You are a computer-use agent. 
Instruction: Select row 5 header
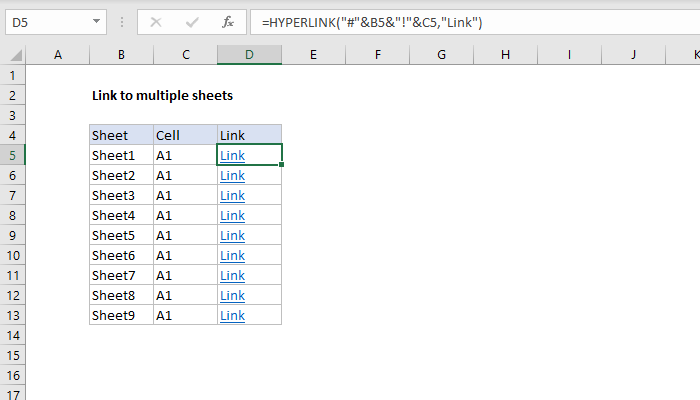(x=12, y=155)
